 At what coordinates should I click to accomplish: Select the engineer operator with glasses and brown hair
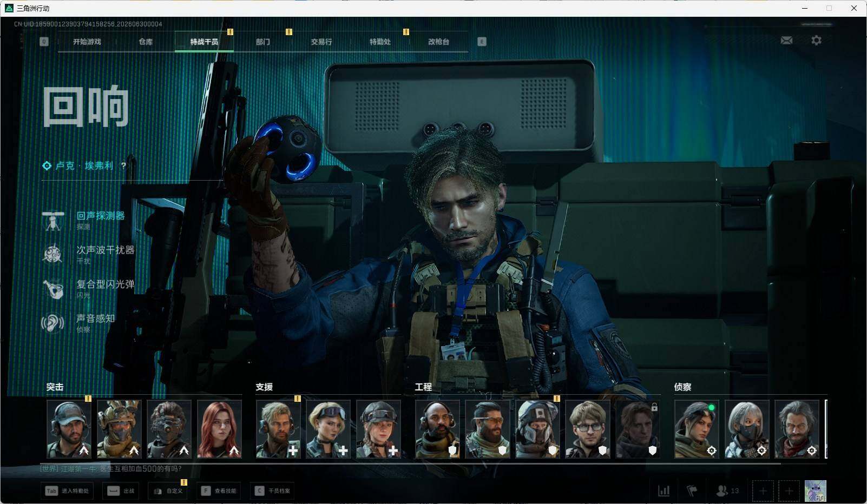tap(588, 429)
